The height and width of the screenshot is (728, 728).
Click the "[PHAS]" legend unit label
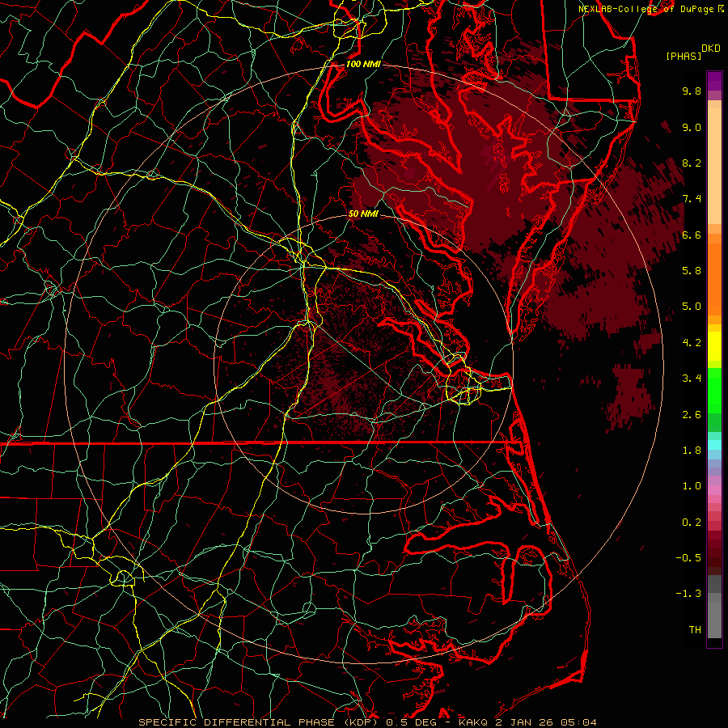click(x=684, y=57)
